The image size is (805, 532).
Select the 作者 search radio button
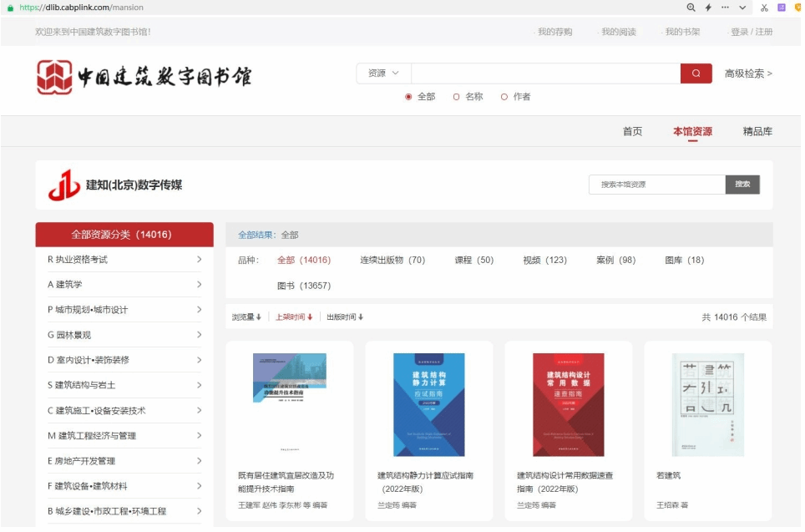tap(504, 97)
